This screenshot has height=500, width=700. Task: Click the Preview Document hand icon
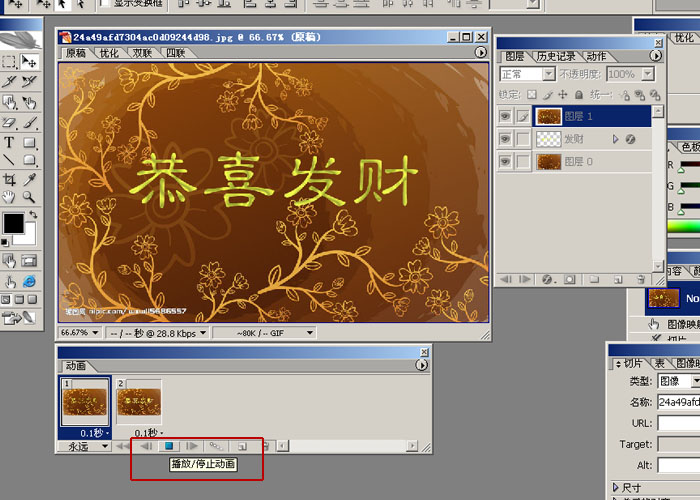point(9,281)
